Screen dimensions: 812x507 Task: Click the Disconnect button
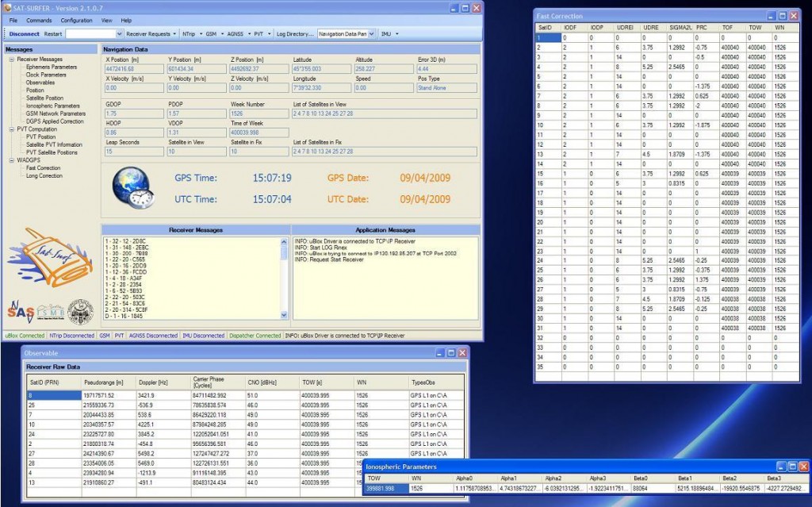coord(24,34)
